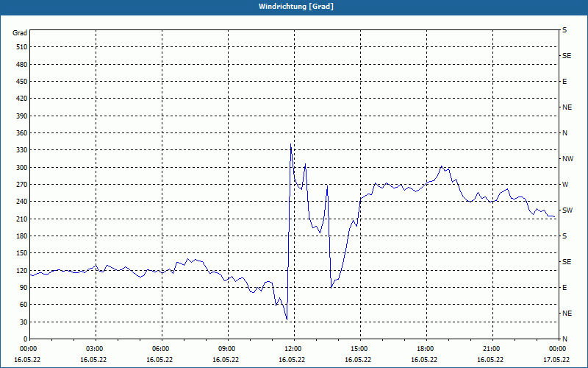This screenshot has height=368, width=588.
Task: Select the 18:00 time label
Action: [x=424, y=348]
